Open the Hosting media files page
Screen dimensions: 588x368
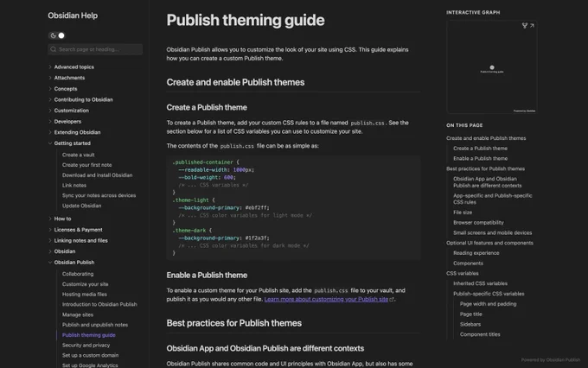[x=85, y=295]
